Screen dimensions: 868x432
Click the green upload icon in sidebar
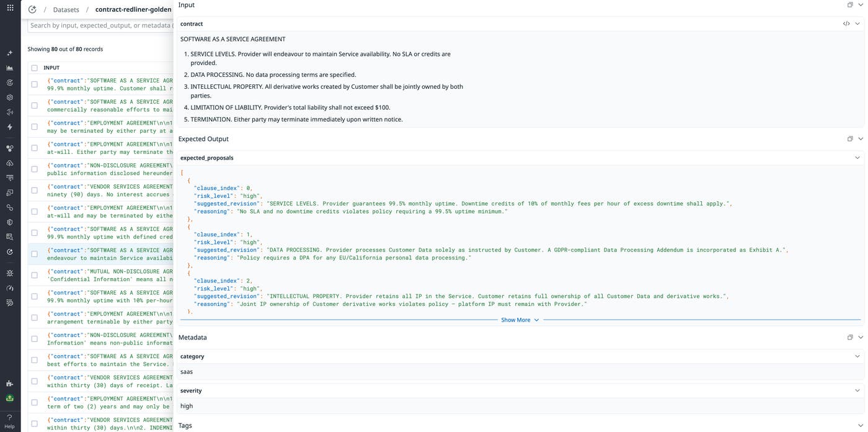tap(9, 398)
